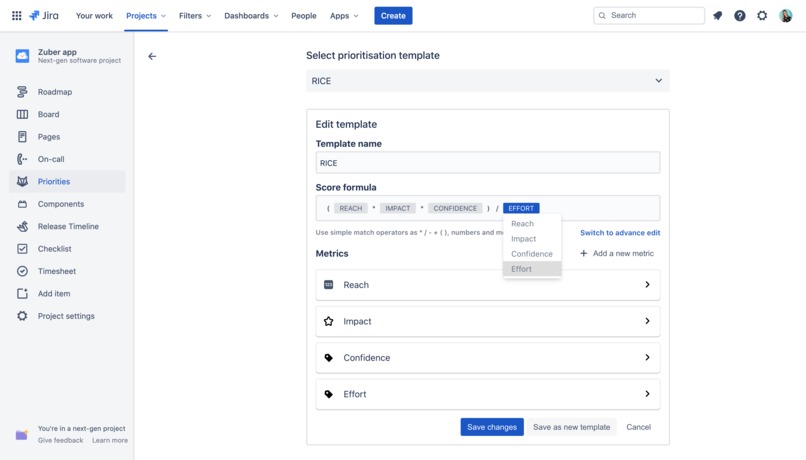Click Save changes button

coord(492,427)
